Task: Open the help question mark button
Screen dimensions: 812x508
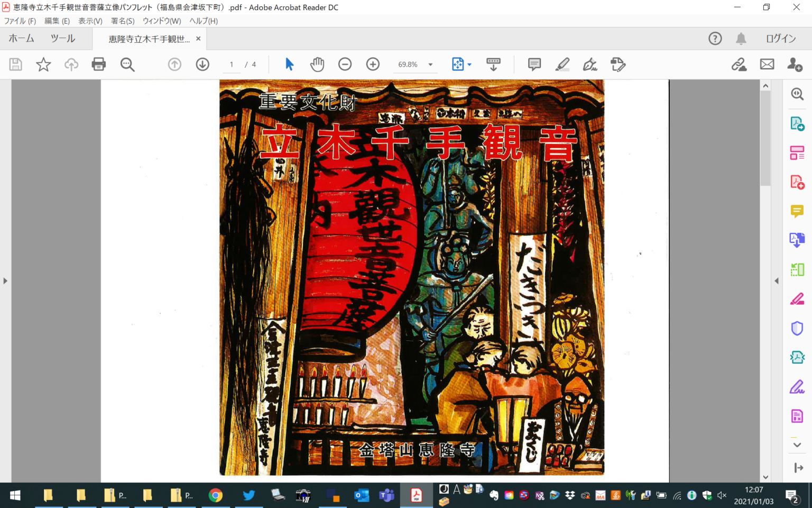Action: point(715,39)
